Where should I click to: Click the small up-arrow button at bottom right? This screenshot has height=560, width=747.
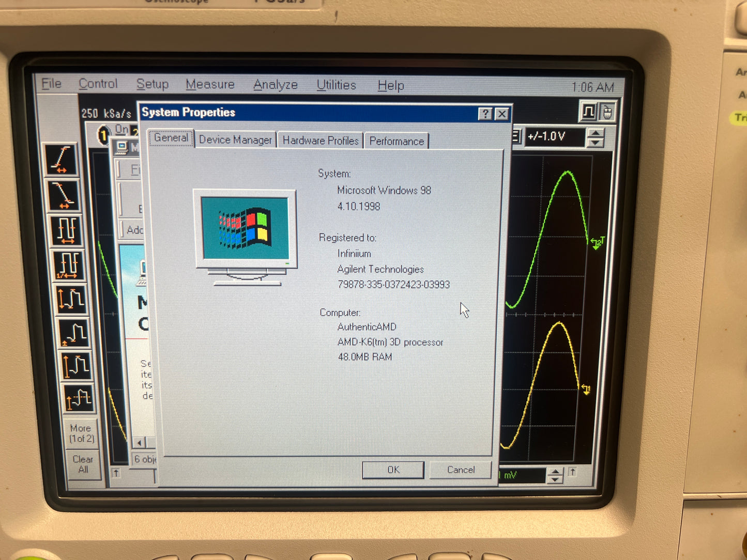pyautogui.click(x=572, y=471)
